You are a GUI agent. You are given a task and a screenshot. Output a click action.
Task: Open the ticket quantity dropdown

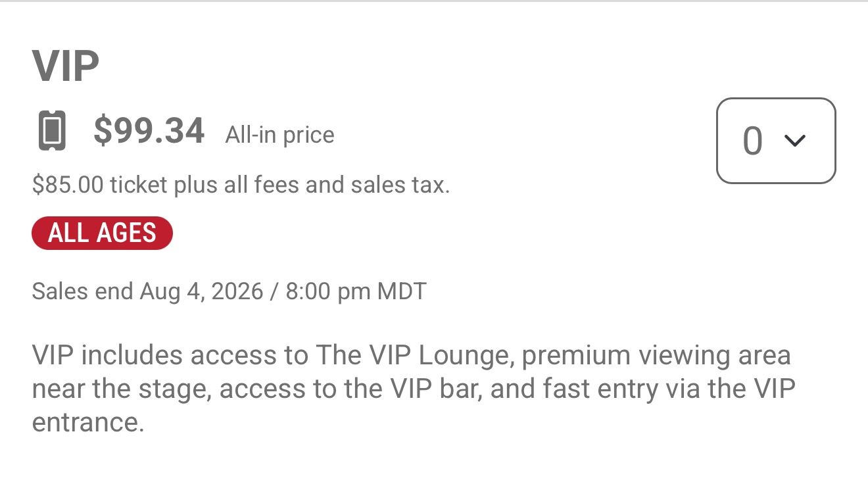tap(775, 141)
